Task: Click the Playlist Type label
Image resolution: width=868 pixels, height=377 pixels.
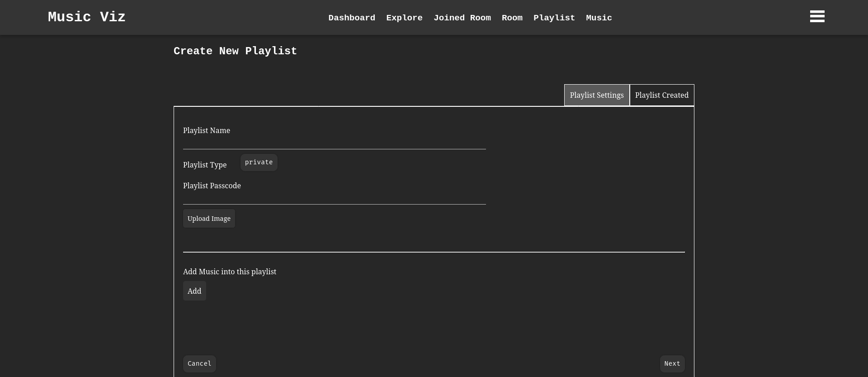Action: (x=205, y=165)
